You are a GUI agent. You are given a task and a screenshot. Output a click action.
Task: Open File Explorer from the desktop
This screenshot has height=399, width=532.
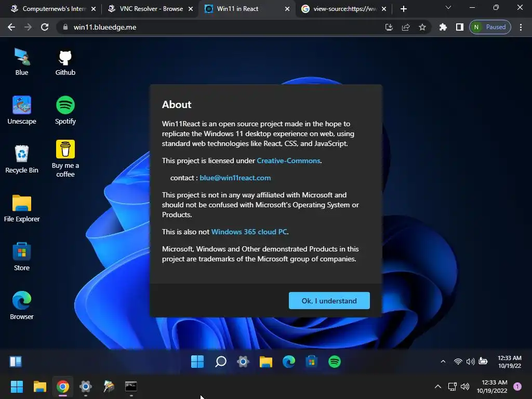click(22, 208)
